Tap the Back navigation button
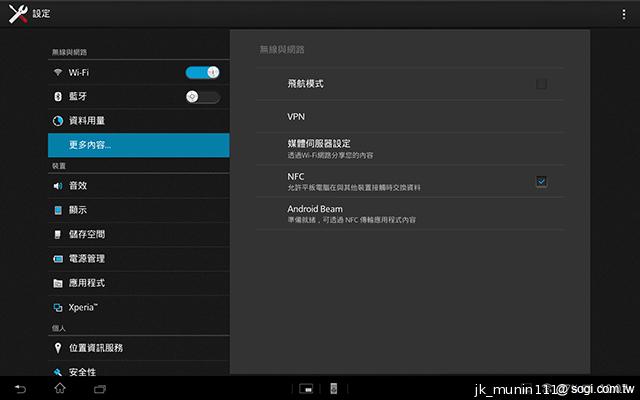Image resolution: width=640 pixels, height=400 pixels. [20, 389]
